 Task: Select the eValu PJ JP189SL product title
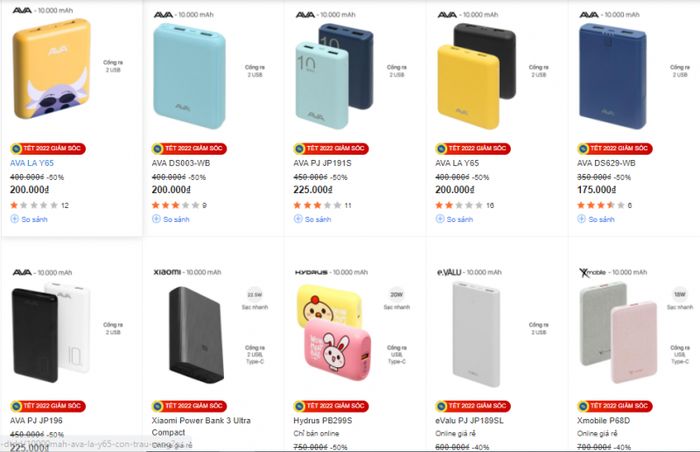pyautogui.click(x=469, y=420)
